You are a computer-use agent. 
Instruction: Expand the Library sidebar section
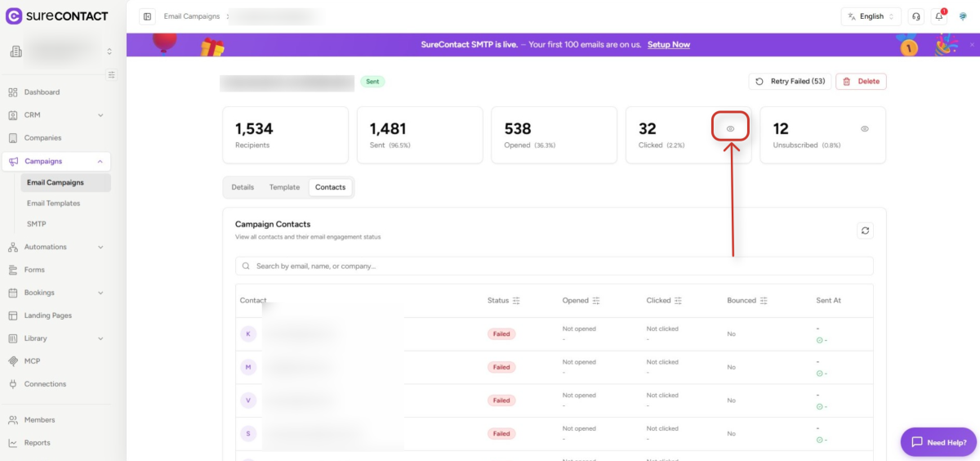point(100,338)
